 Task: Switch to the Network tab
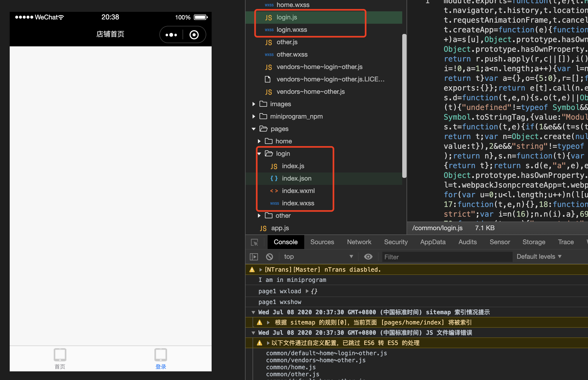pyautogui.click(x=359, y=242)
